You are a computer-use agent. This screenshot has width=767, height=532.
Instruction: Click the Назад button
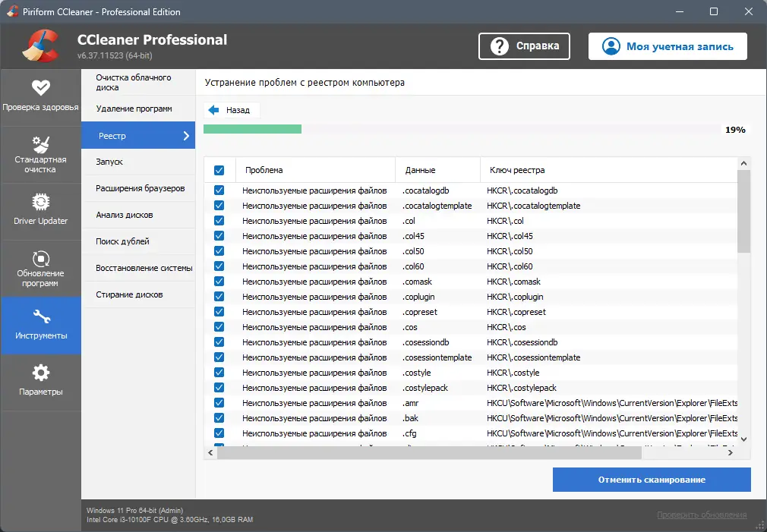tap(232, 110)
